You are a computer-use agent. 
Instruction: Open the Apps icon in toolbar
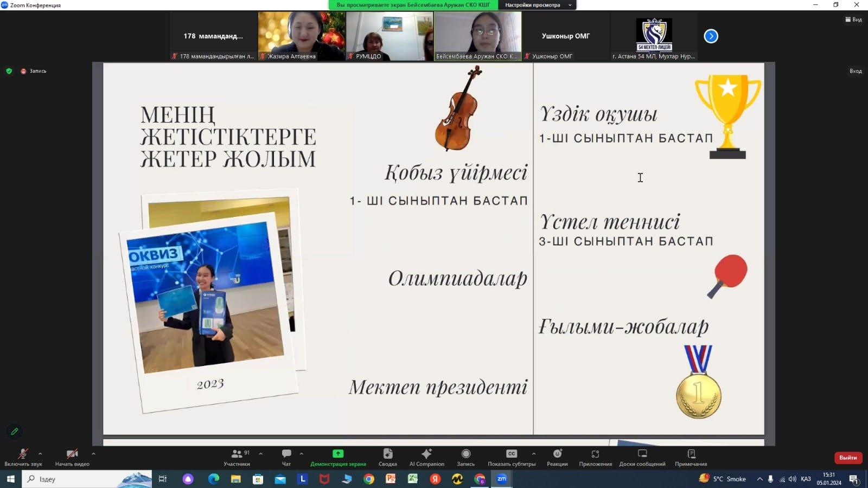point(595,457)
